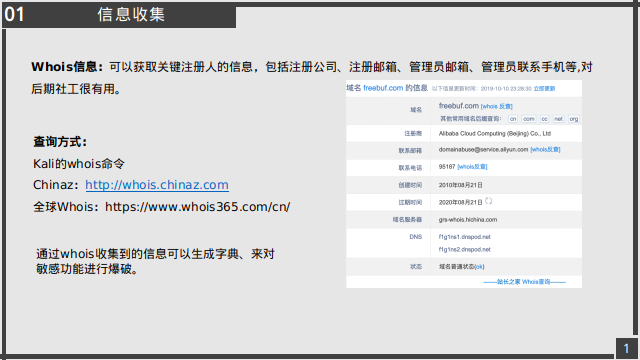Click the 信息收集 slide title
The height and width of the screenshot is (360, 640).
[131, 15]
